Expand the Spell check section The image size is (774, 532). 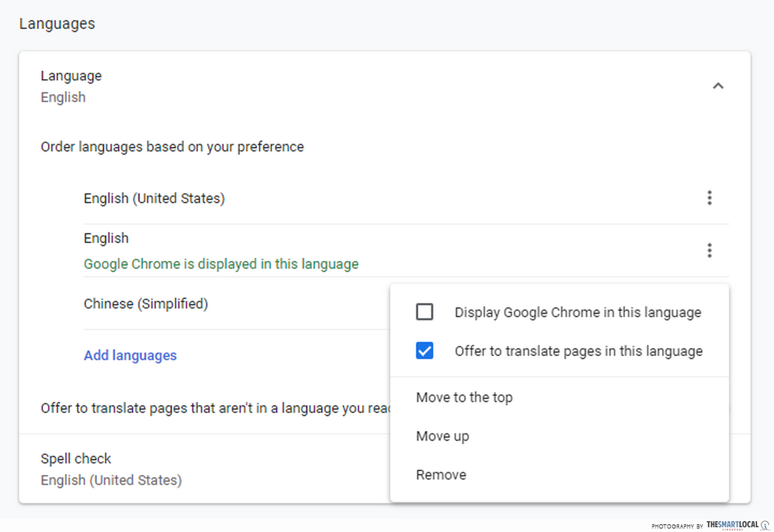tap(76, 459)
